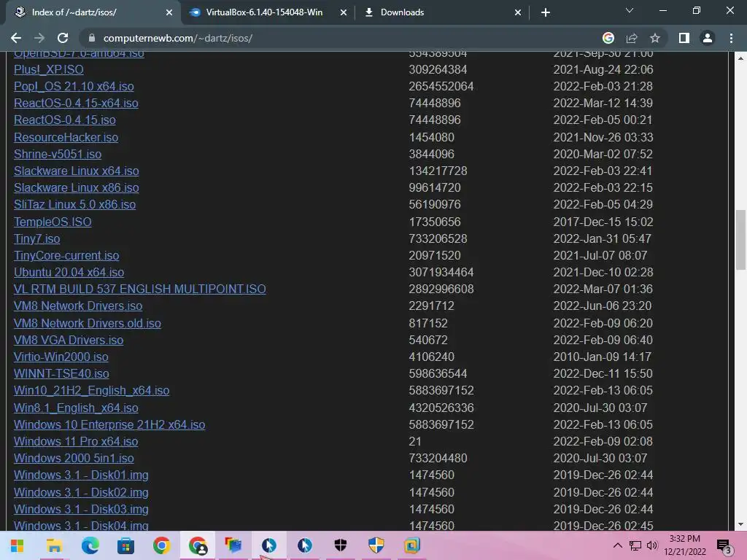Download Plus!_XP.ISO
The width and height of the screenshot is (747, 560).
[49, 69]
